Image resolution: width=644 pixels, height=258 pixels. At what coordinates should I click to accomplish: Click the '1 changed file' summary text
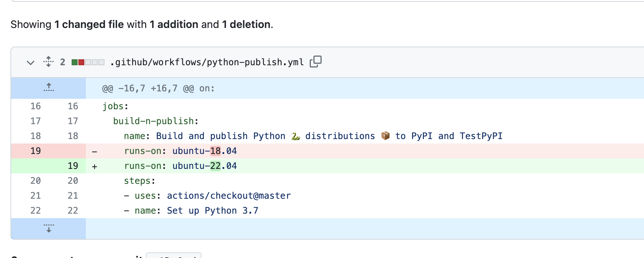click(x=89, y=24)
